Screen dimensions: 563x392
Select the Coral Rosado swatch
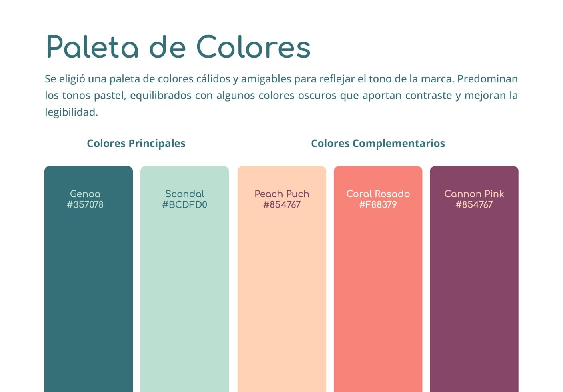378,279
